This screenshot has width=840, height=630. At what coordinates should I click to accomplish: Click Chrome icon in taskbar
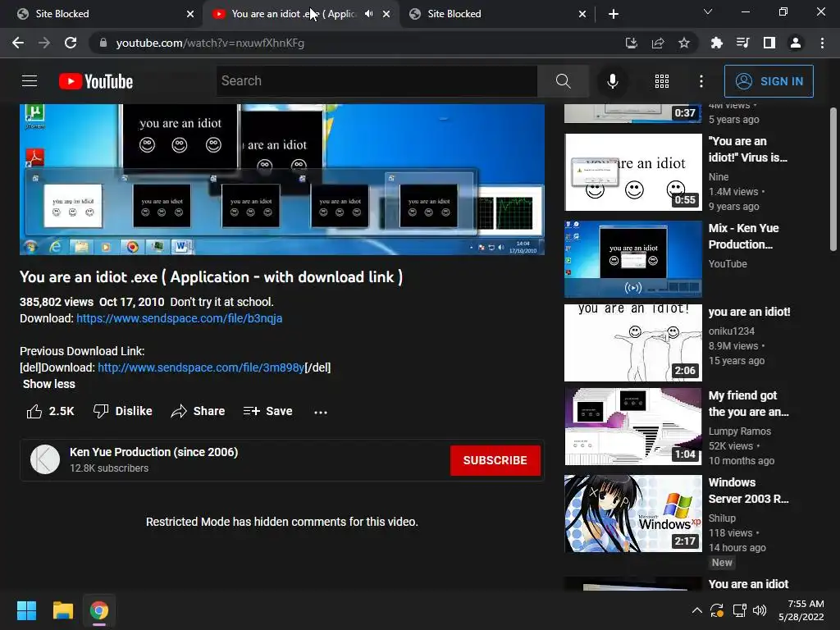pyautogui.click(x=99, y=610)
